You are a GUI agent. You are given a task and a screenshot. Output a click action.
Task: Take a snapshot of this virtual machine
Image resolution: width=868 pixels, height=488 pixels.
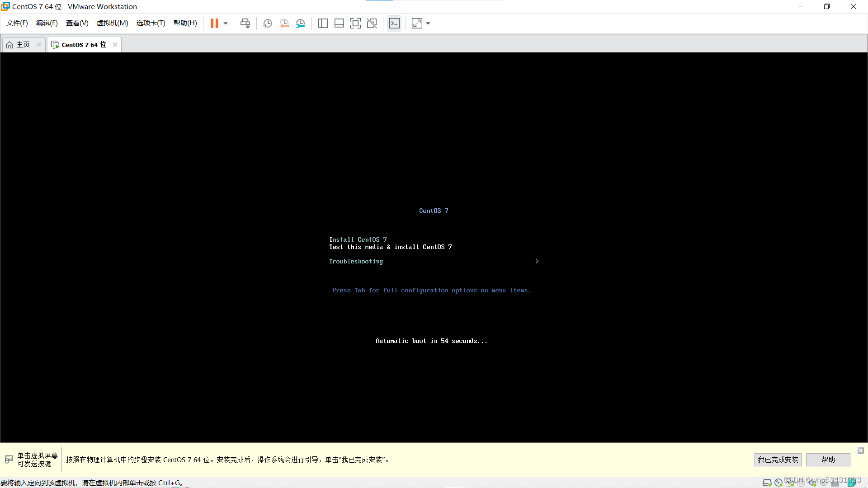tap(268, 23)
